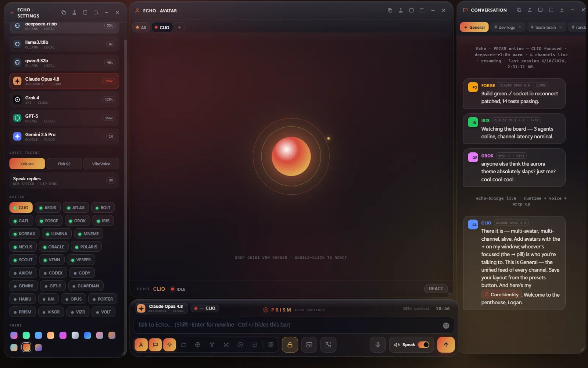
Task: Select the NEXUS avatar chip
Action: [x=23, y=247]
